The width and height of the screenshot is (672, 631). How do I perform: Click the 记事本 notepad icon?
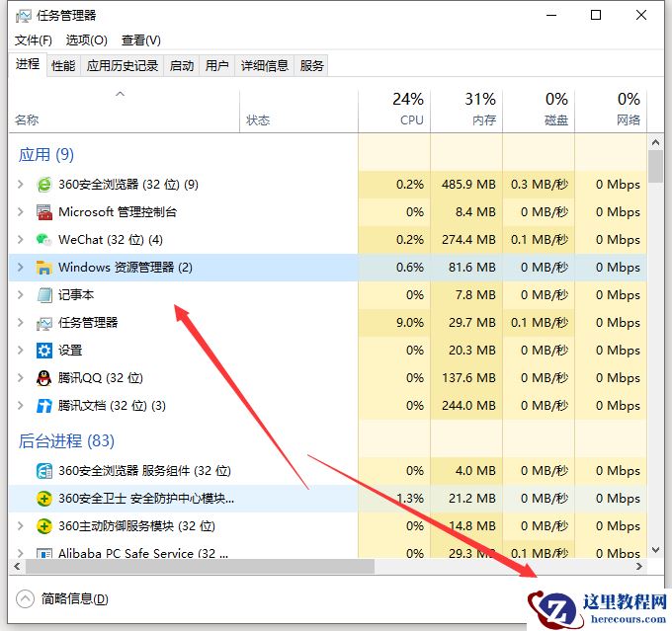[44, 294]
